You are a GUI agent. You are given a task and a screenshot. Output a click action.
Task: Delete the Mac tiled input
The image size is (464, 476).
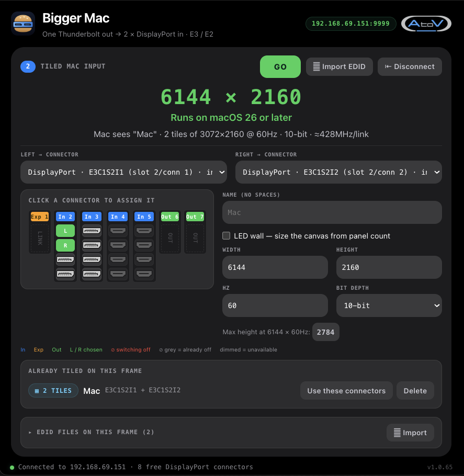tap(415, 391)
